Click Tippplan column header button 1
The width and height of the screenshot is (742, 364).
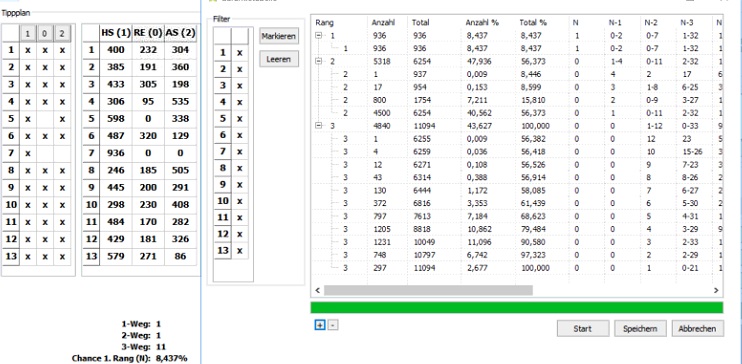click(x=28, y=34)
